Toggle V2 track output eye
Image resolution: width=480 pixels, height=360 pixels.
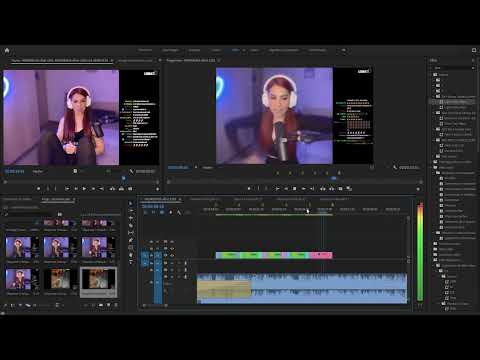click(x=172, y=248)
